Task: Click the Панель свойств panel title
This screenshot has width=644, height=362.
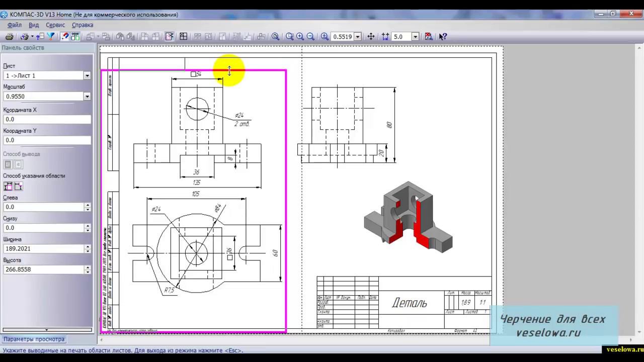Action: click(x=23, y=48)
